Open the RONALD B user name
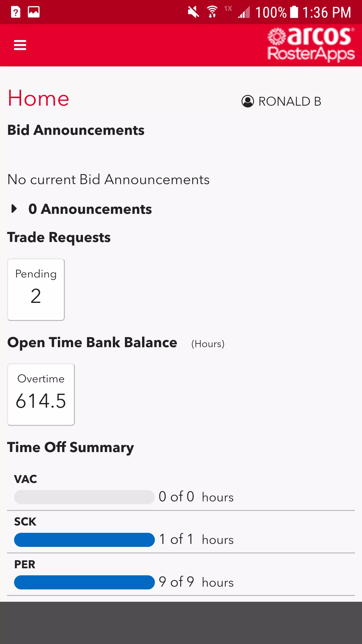This screenshot has height=644, width=362. tap(290, 101)
